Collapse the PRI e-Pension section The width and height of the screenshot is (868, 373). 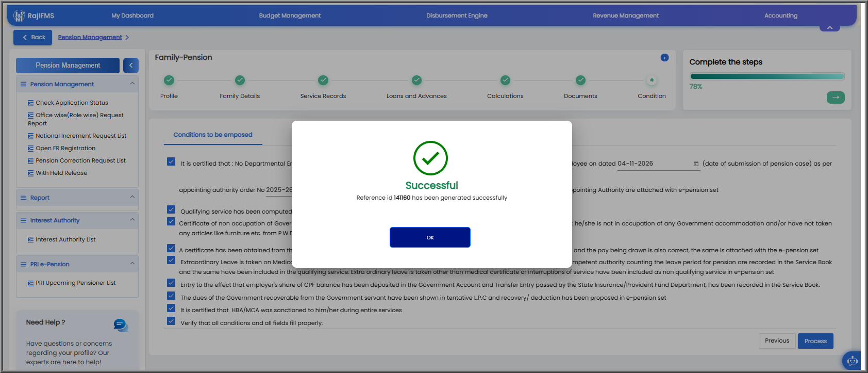click(x=132, y=264)
